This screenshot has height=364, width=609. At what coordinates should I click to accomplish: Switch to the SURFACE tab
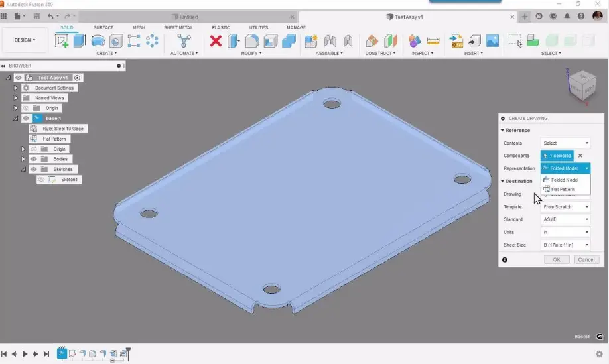pos(103,27)
